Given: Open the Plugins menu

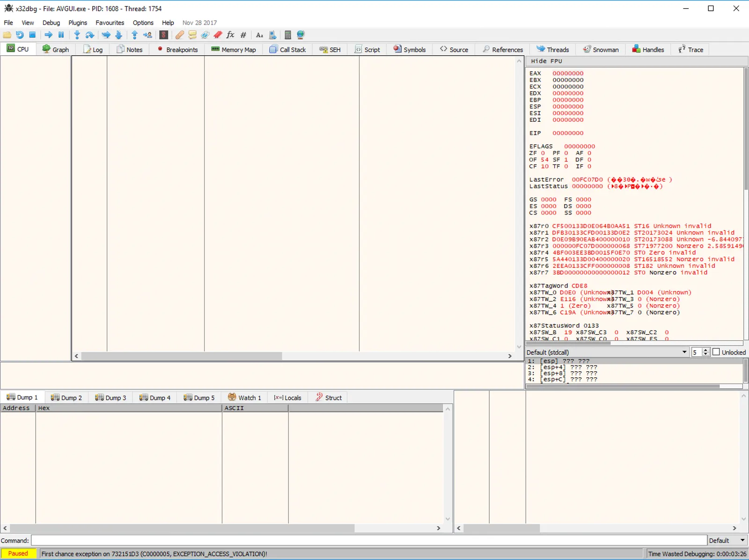Looking at the screenshot, I should (x=78, y=22).
